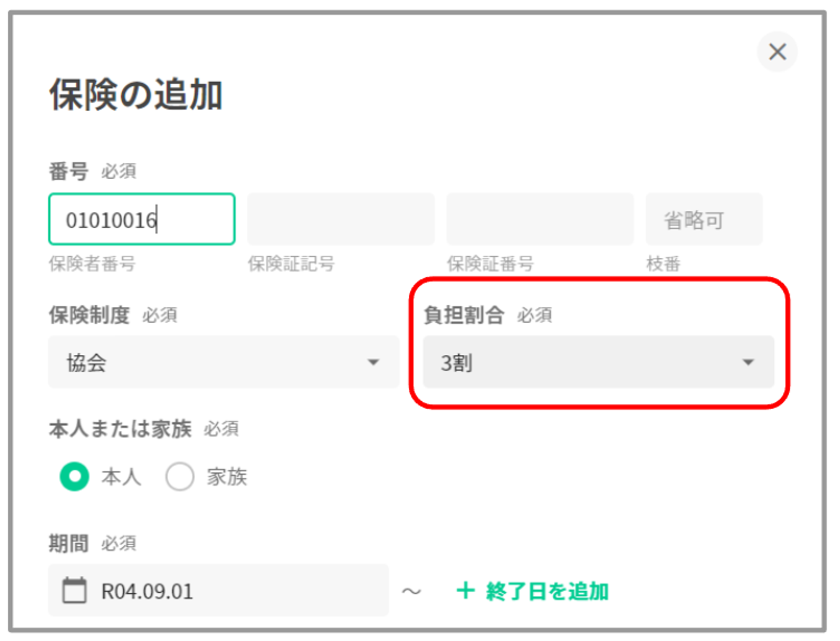Image resolution: width=840 pixels, height=641 pixels.
Task: Click the 3割 value in 負担割合
Action: click(457, 363)
